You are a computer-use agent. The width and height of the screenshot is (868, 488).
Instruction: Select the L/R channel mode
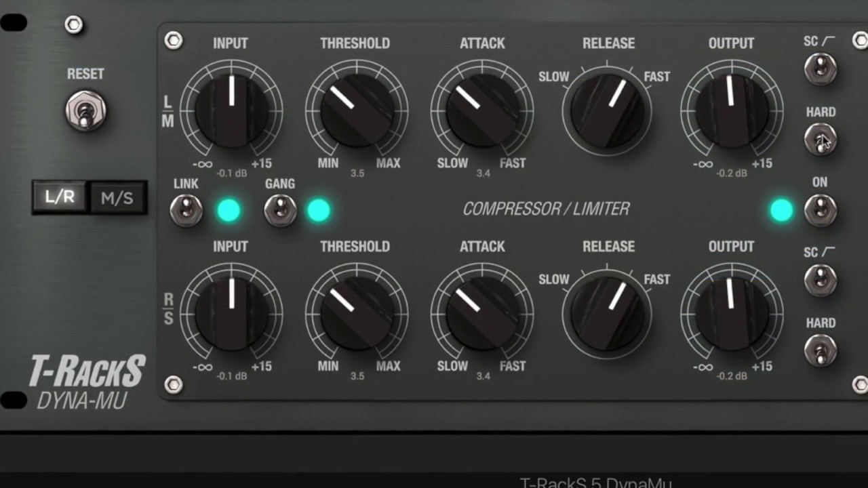tap(60, 198)
